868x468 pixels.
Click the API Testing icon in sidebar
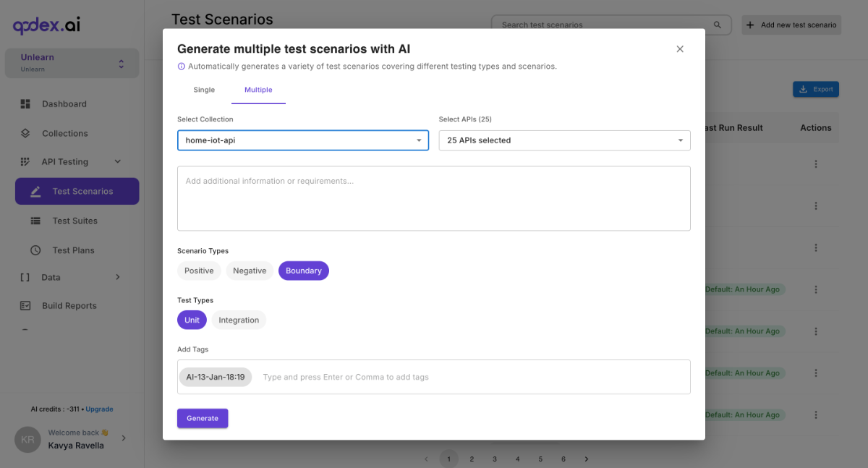coord(25,162)
